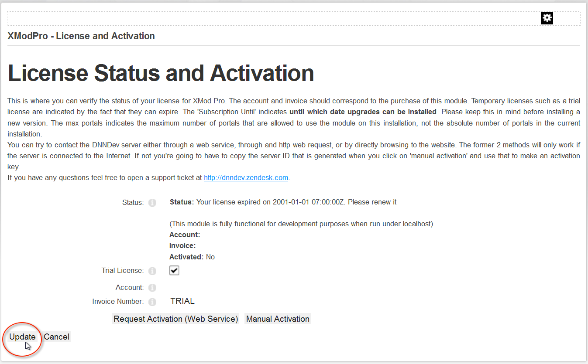Click the TRIAL invoice number field

182,301
